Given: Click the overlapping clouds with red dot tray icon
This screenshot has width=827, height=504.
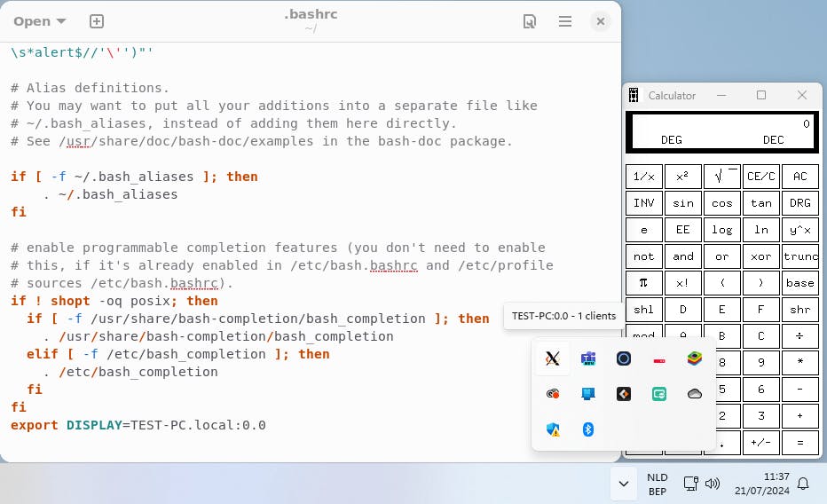Looking at the screenshot, I should click(x=553, y=394).
